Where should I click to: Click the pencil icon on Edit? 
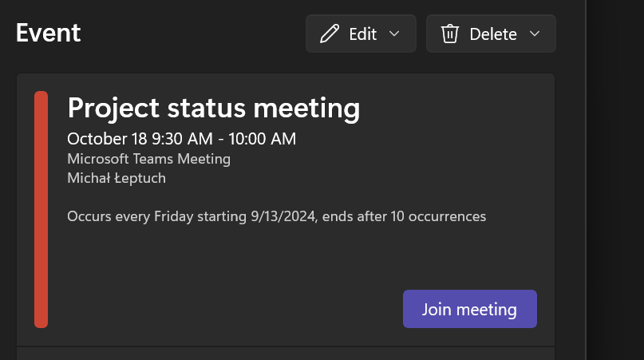[330, 34]
